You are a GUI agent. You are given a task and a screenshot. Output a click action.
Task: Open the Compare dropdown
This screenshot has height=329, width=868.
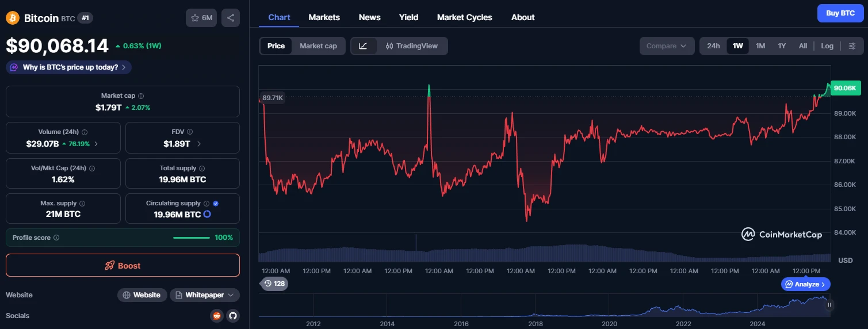click(x=667, y=46)
